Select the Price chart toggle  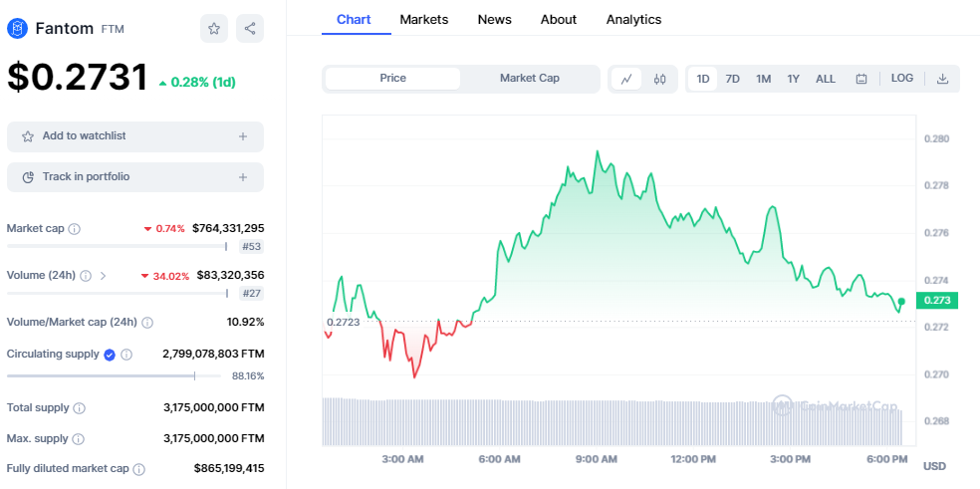[x=392, y=79]
